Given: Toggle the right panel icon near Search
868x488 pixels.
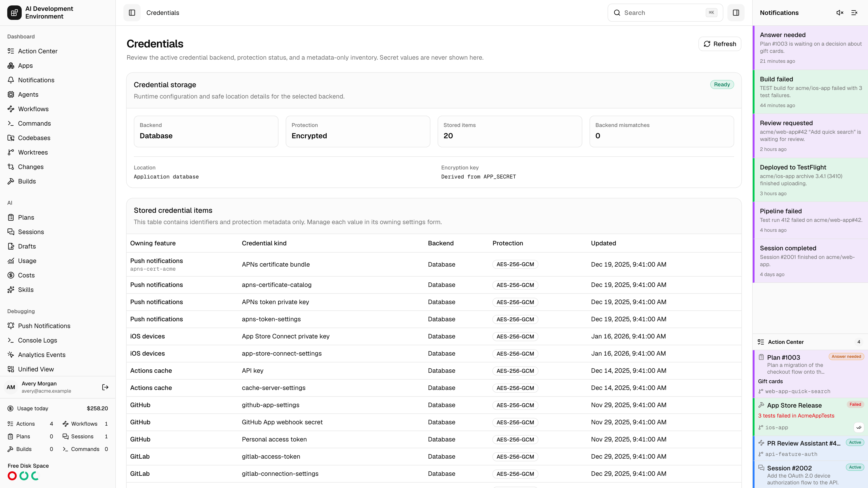Looking at the screenshot, I should (x=736, y=13).
